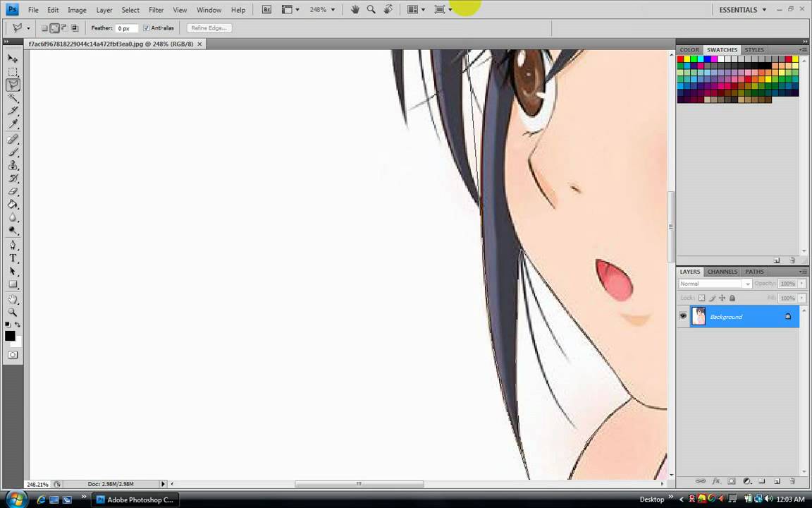Select the Rectangle shape tool
Image resolution: width=812 pixels, height=508 pixels.
pos(13,284)
